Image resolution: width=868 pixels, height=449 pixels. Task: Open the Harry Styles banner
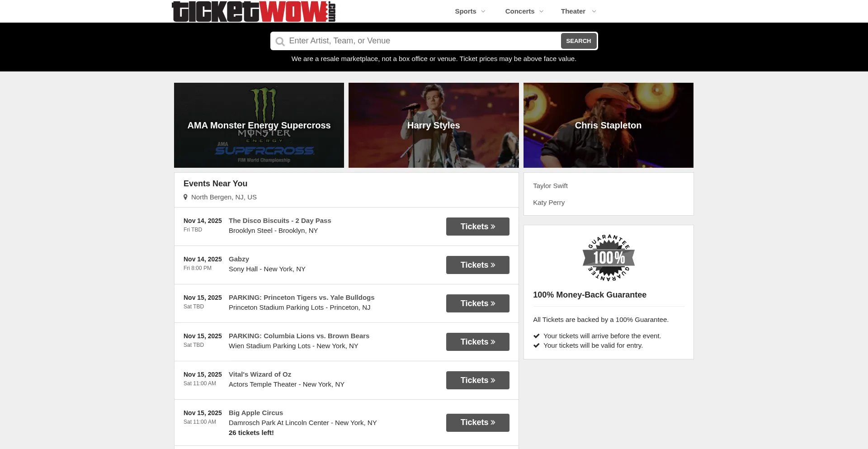[x=434, y=125]
